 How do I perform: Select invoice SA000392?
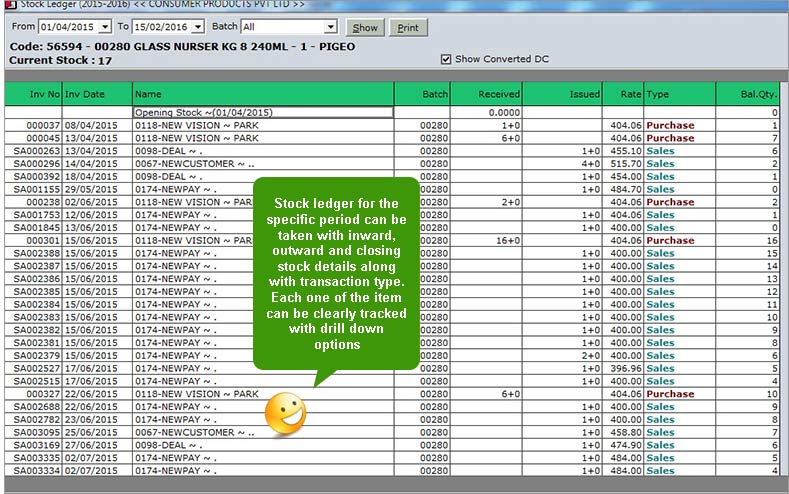[37, 177]
